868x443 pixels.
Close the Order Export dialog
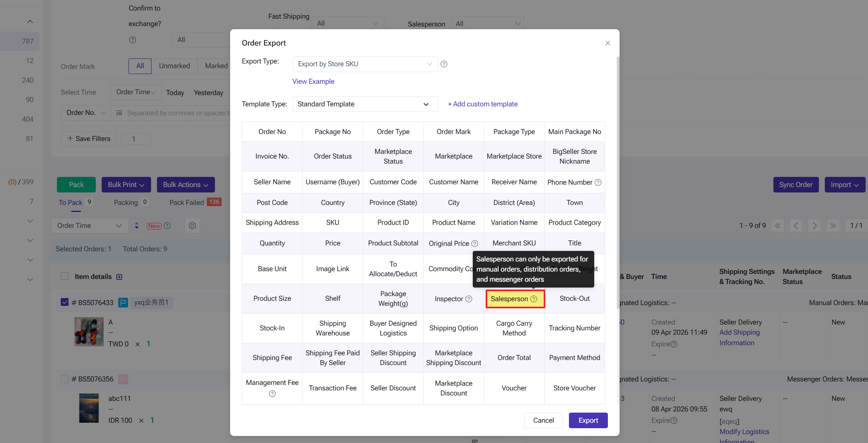click(x=608, y=43)
